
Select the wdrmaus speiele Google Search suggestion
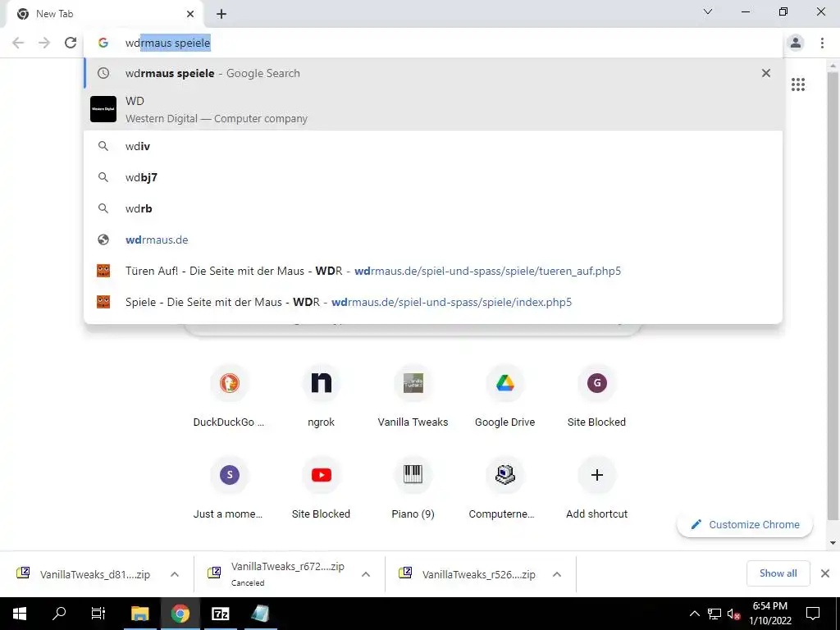[x=433, y=73]
